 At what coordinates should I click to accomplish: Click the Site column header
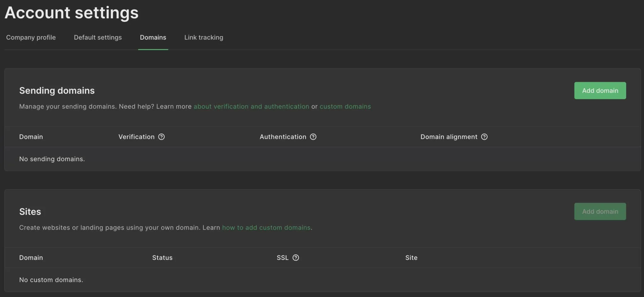point(411,258)
